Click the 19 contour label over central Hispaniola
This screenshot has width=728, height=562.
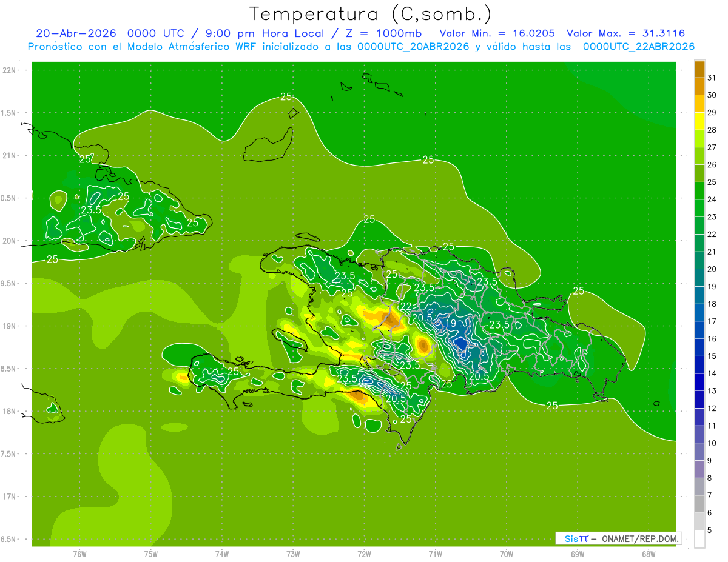coord(451,324)
